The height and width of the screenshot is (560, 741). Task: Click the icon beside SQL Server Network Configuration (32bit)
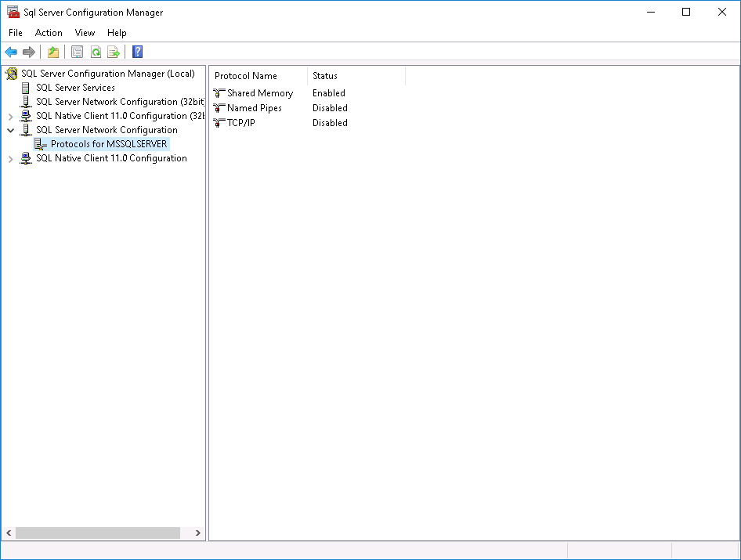pos(26,102)
